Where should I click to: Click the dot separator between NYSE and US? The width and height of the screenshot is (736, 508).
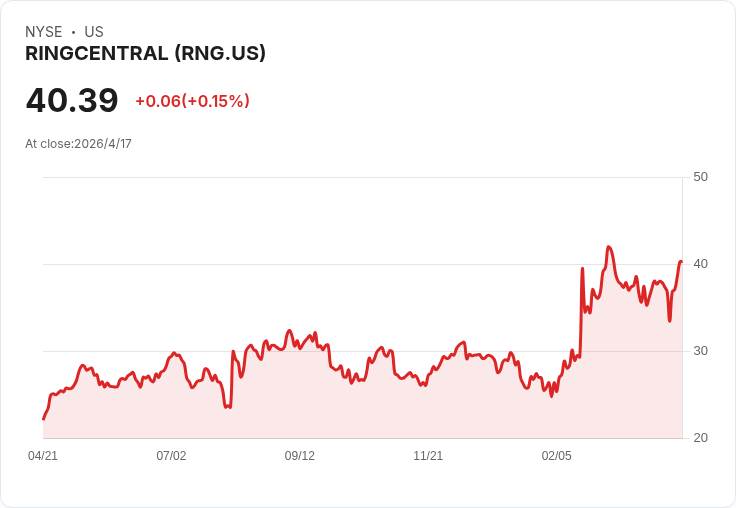[73, 32]
